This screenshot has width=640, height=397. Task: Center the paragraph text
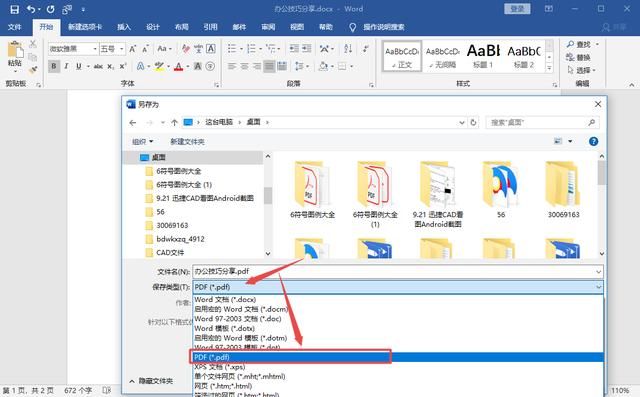(244, 66)
